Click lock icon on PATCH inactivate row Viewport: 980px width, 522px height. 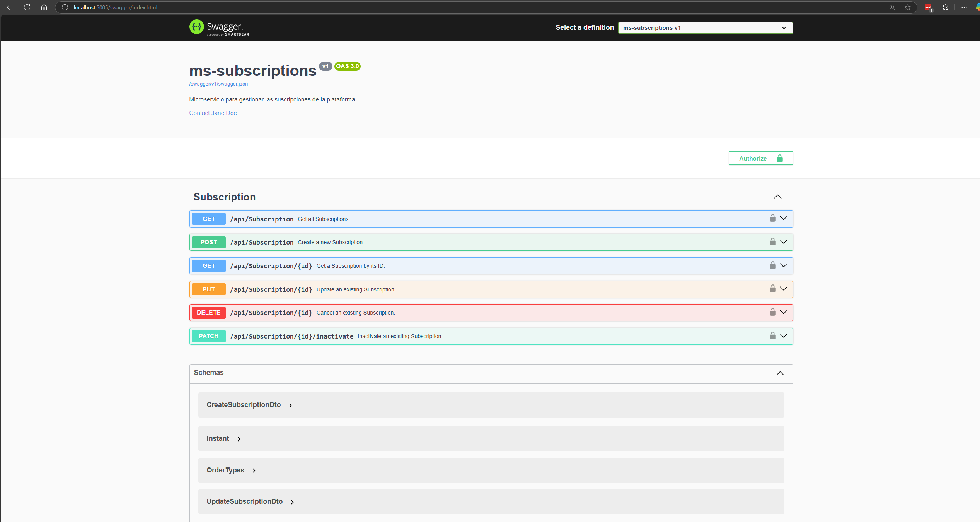[772, 336]
